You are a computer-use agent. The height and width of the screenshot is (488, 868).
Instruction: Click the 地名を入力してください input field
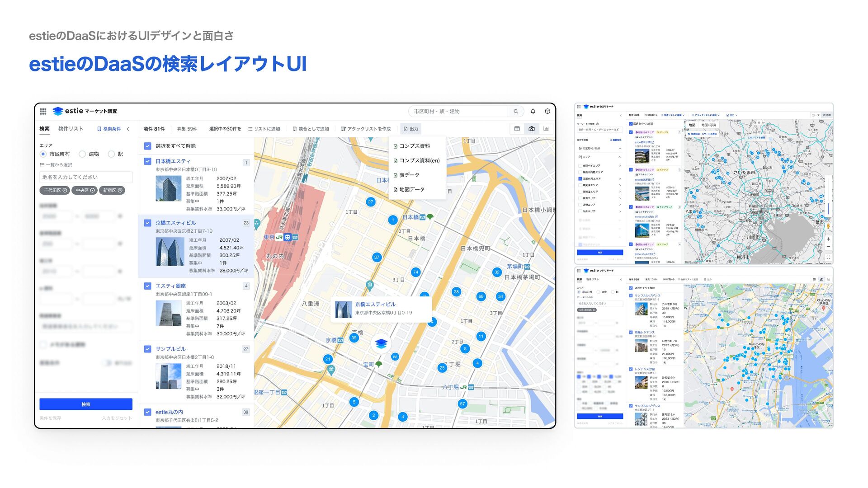pos(86,177)
